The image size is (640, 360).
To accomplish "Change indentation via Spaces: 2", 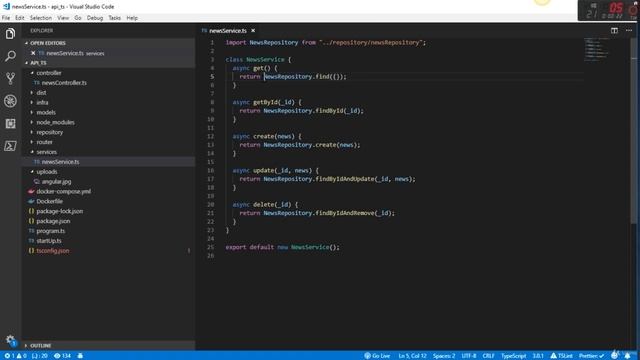I will coord(444,356).
